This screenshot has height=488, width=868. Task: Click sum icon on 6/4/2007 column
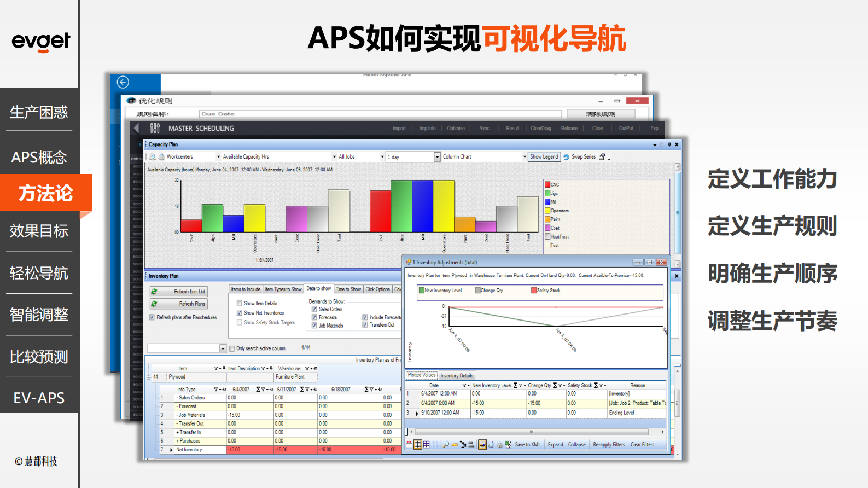[258, 389]
